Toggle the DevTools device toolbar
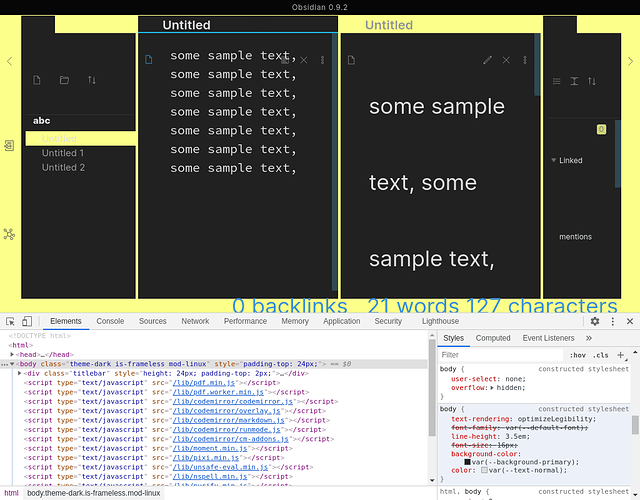 coord(27,322)
